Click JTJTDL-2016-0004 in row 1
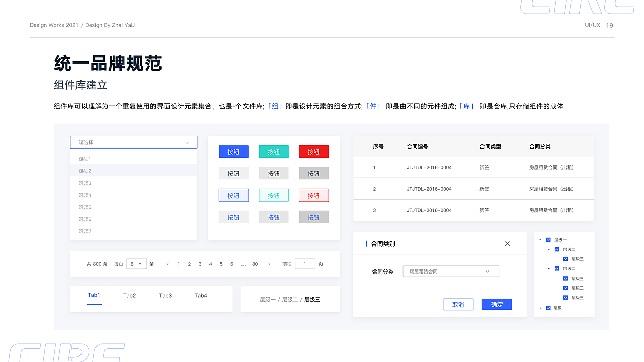 [429, 167]
